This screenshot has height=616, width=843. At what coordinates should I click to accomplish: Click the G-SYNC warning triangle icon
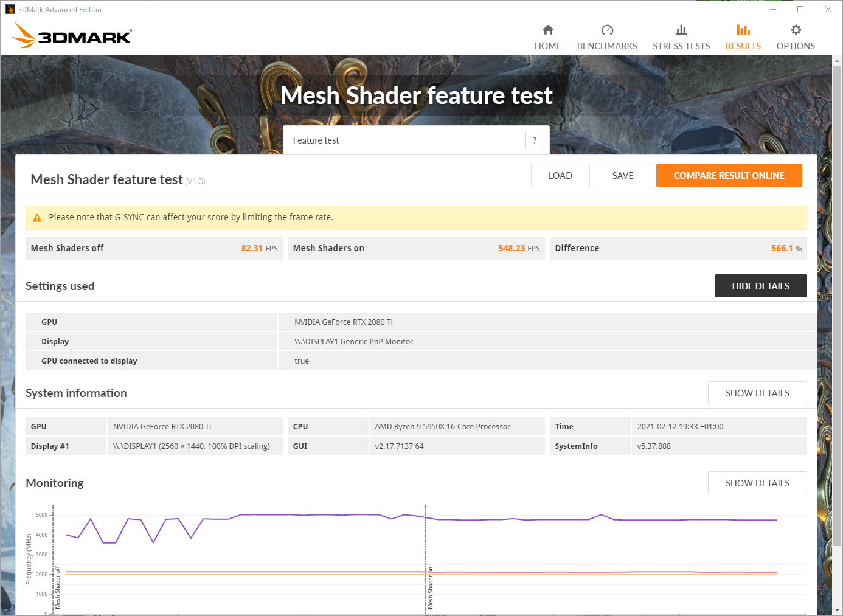coord(37,218)
